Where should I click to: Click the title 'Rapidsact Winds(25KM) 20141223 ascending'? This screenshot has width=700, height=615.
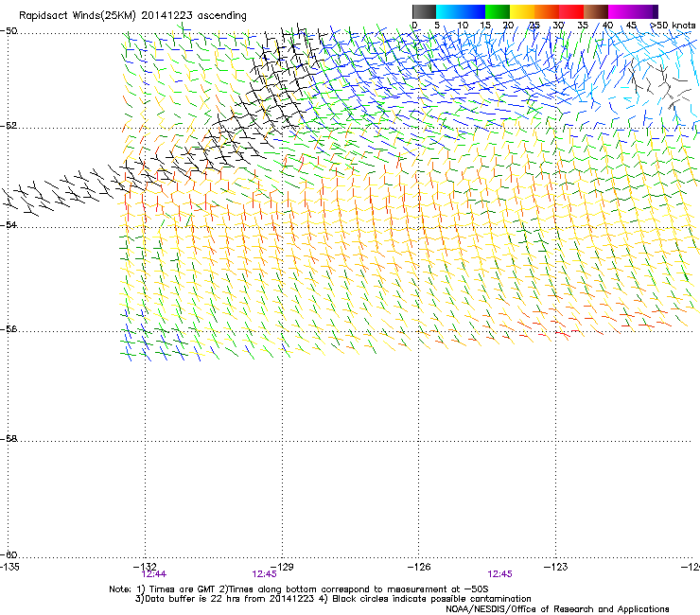tap(132, 16)
